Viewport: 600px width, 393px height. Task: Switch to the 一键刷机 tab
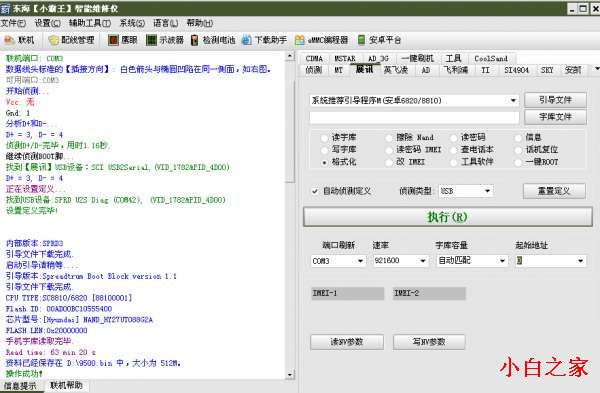417,59
